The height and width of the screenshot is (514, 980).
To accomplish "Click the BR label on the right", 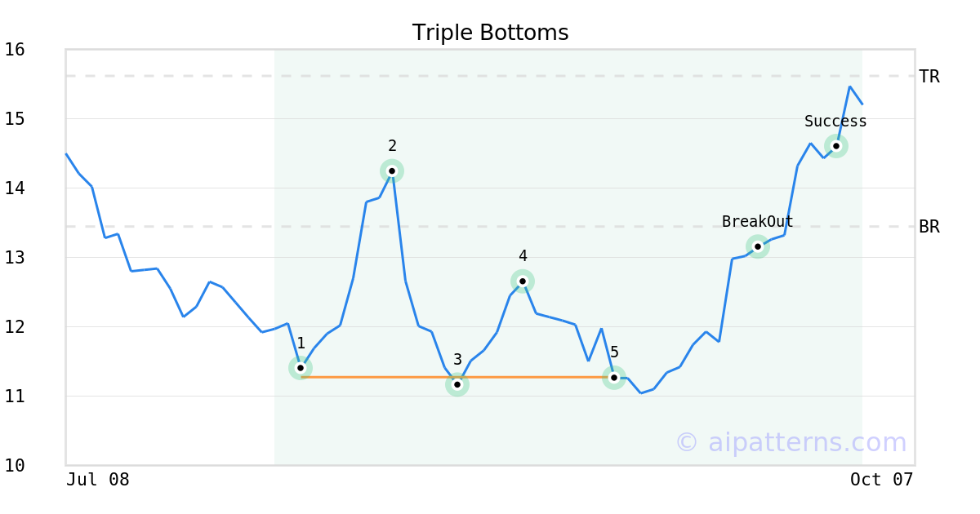I will [929, 227].
